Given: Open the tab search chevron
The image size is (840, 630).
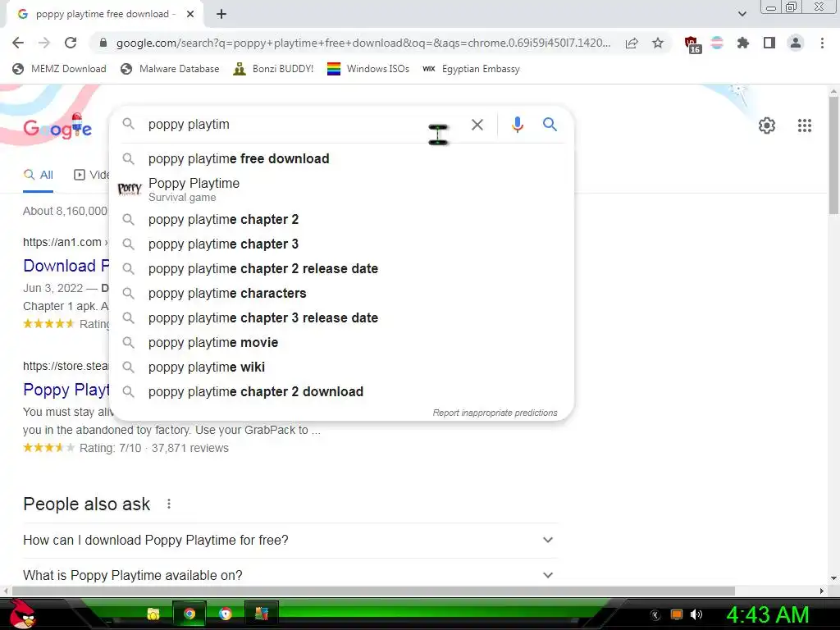Looking at the screenshot, I should point(742,14).
